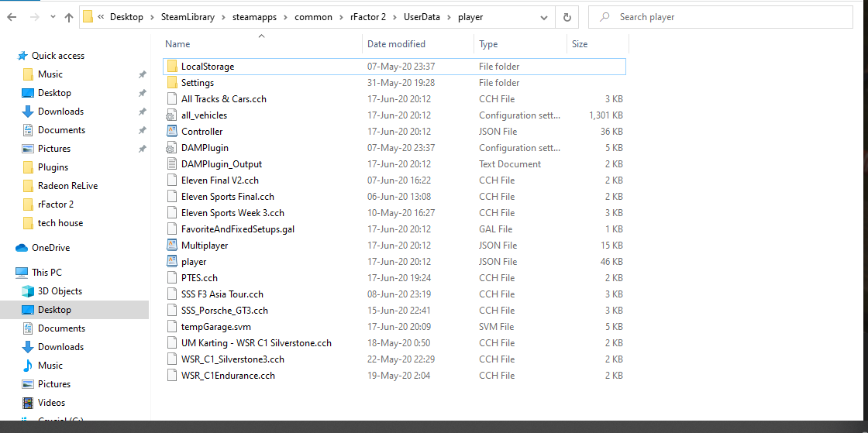This screenshot has width=868, height=433.
Task: Select steamapps in the address path
Action: (257, 17)
